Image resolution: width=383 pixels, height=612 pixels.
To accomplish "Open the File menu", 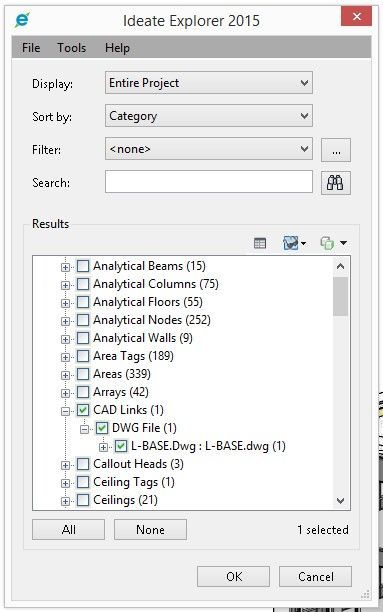I will point(31,48).
